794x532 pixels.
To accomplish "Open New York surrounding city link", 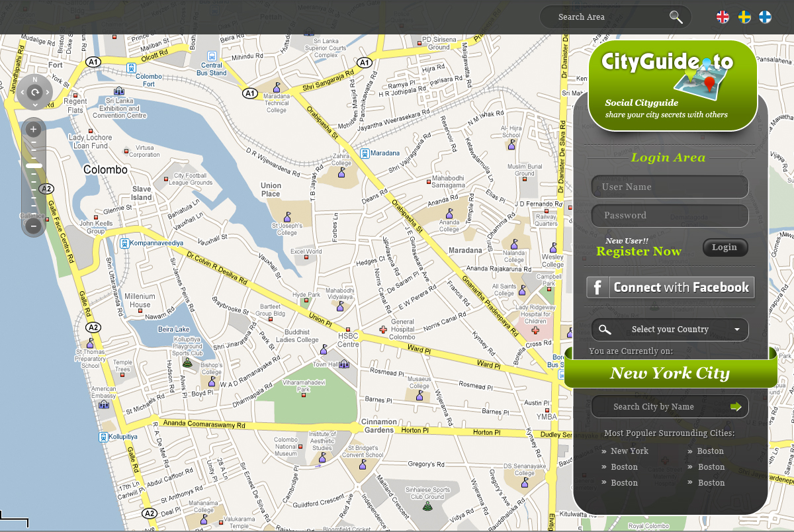I will pyautogui.click(x=629, y=451).
